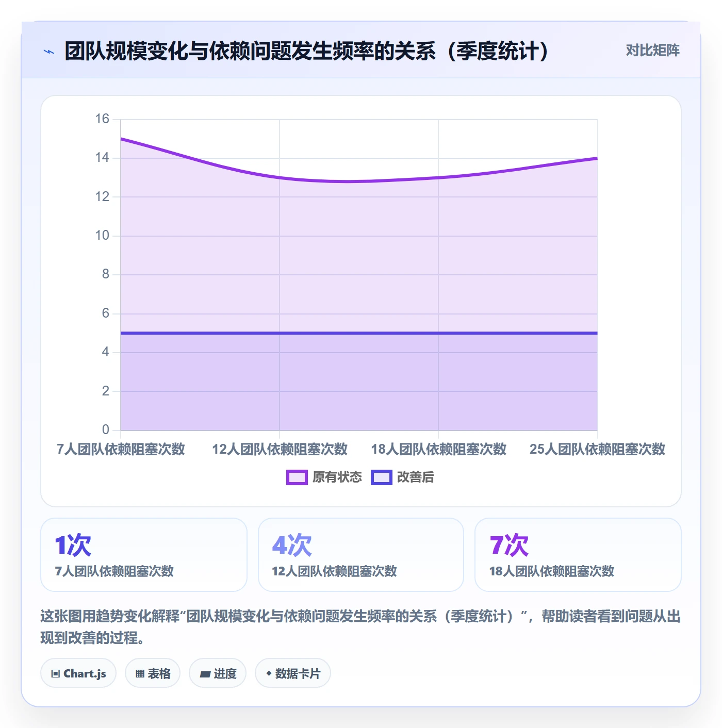Click the square icon in Chart.js chip
The width and height of the screenshot is (722, 728).
coord(56,674)
